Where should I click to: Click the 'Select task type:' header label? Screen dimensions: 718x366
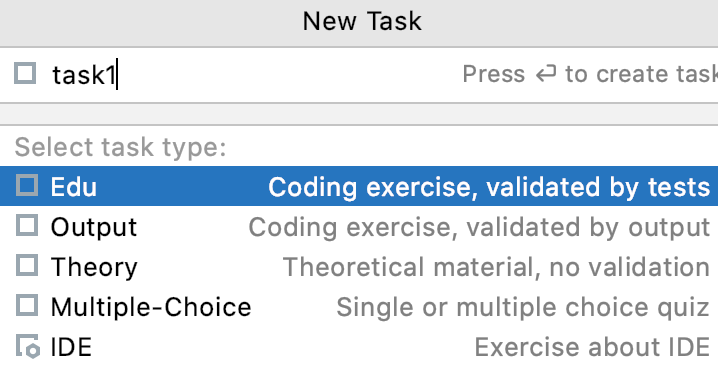120,147
